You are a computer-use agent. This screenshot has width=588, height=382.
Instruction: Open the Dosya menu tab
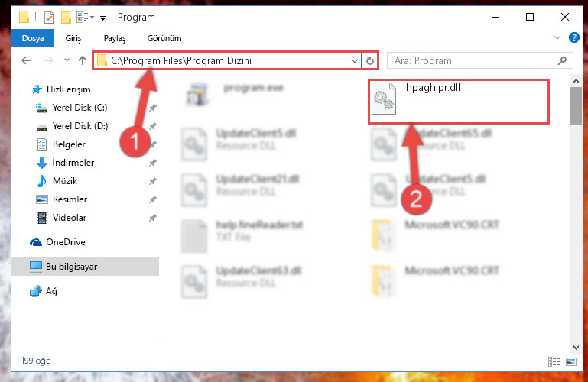click(x=33, y=38)
